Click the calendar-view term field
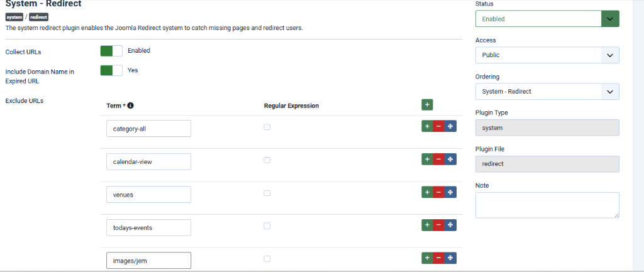644x272 pixels. (148, 161)
